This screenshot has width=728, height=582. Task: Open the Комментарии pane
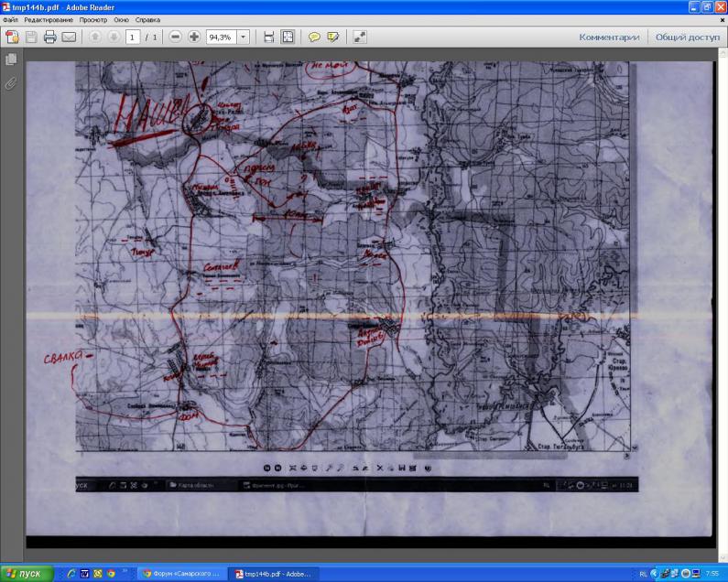point(609,38)
